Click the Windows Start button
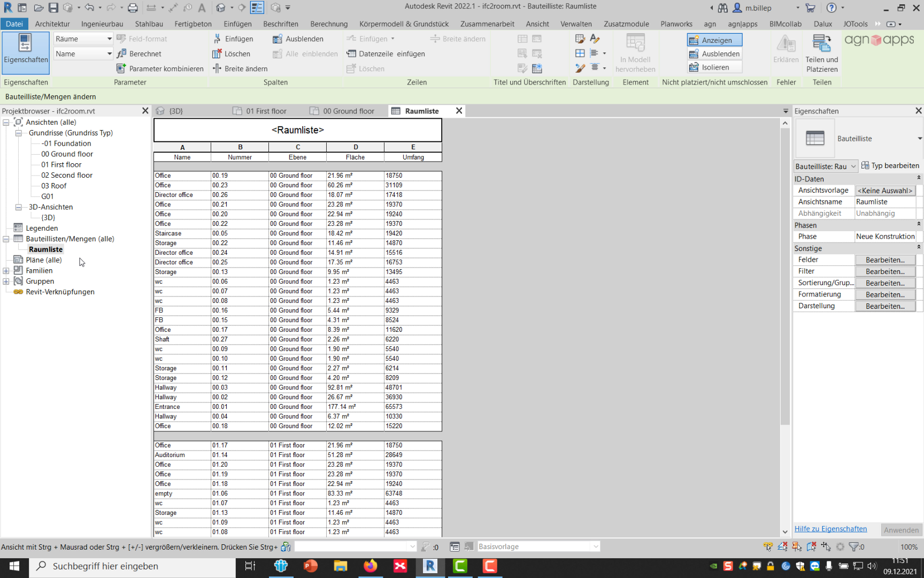Image resolution: width=924 pixels, height=578 pixels. click(x=14, y=566)
